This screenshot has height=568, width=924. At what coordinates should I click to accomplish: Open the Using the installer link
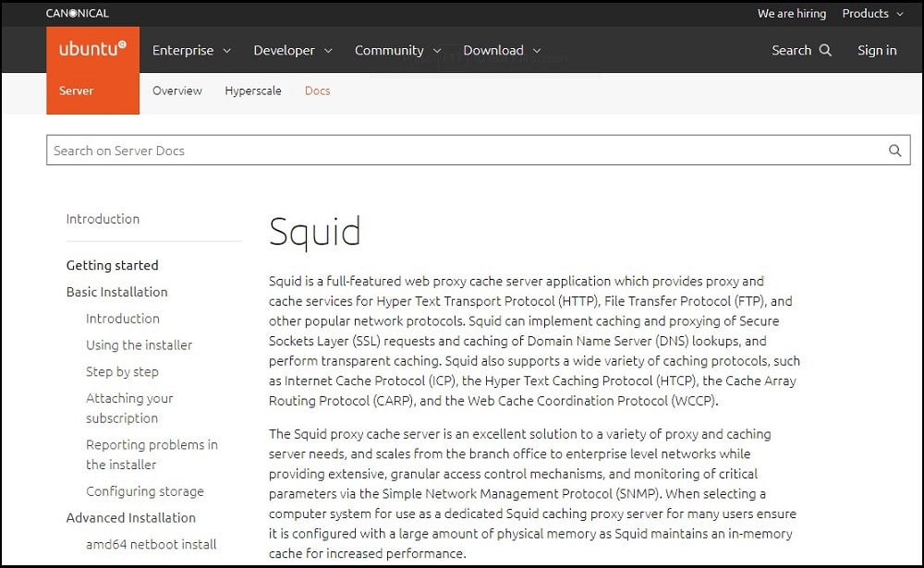pos(140,344)
